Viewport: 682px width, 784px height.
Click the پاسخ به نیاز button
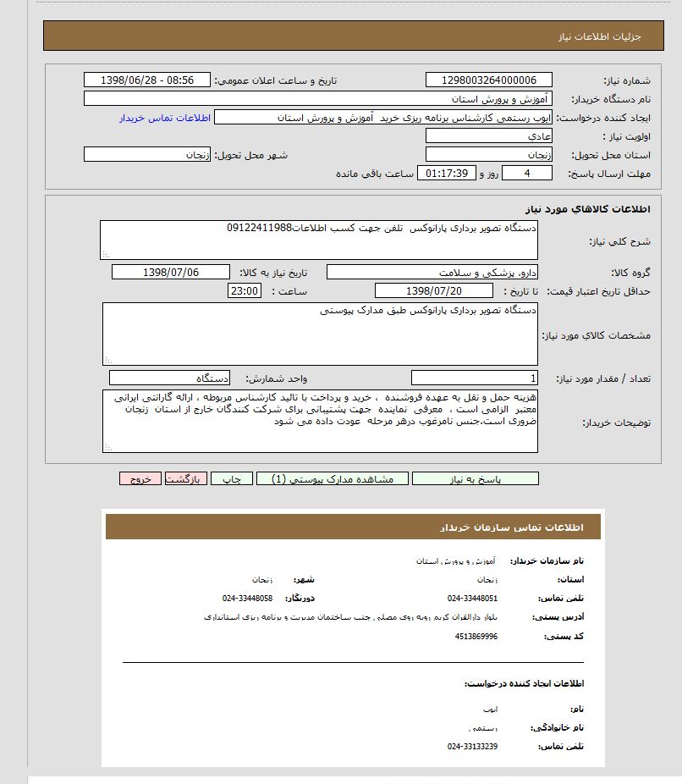coord(475,478)
